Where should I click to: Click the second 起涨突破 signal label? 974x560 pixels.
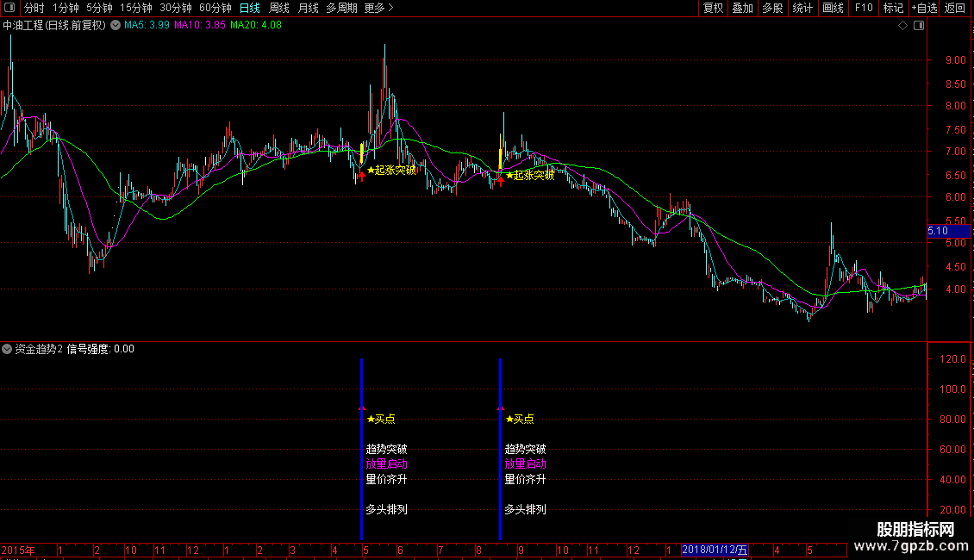(x=530, y=176)
